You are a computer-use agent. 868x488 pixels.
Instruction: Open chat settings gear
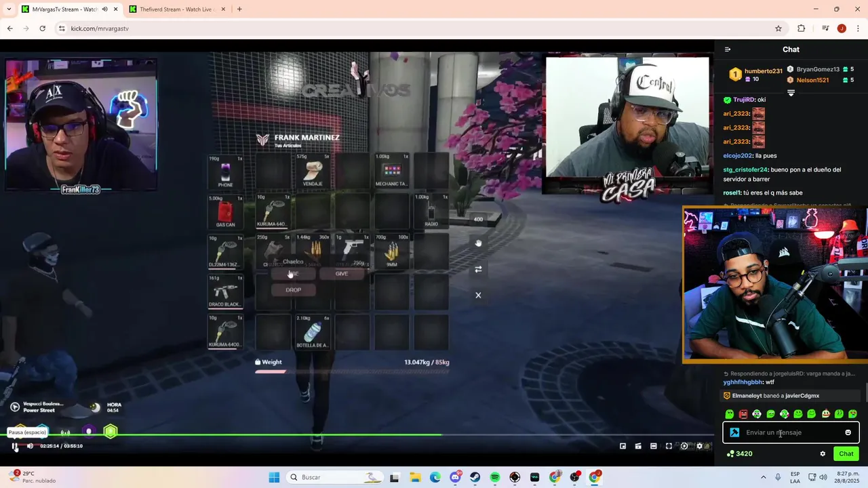click(823, 453)
